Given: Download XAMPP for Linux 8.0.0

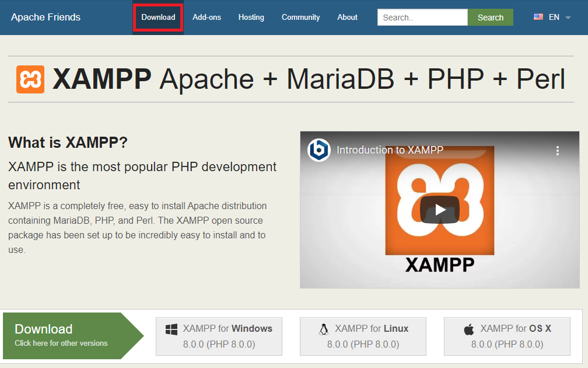Looking at the screenshot, I should tap(363, 336).
